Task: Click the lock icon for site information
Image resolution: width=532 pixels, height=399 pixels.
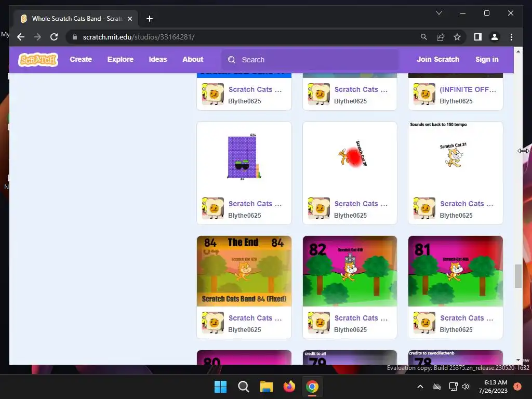Action: [75, 37]
